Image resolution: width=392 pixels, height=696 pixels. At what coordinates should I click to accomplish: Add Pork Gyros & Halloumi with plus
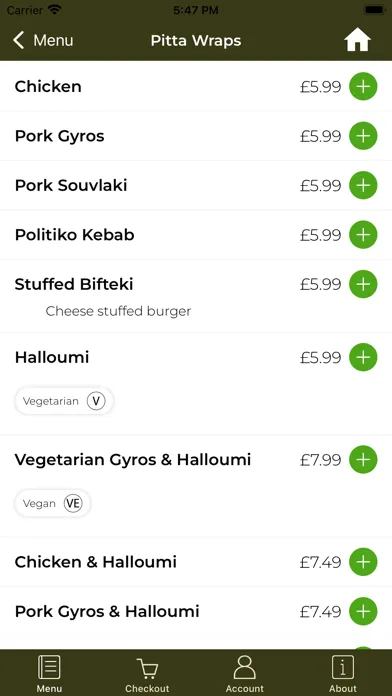pyautogui.click(x=363, y=611)
